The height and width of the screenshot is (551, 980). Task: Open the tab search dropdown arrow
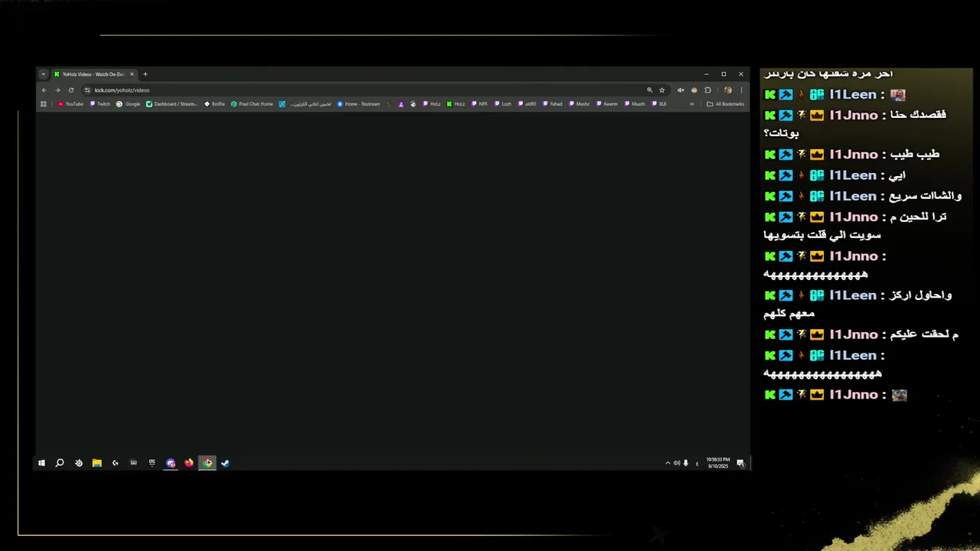[x=44, y=74]
